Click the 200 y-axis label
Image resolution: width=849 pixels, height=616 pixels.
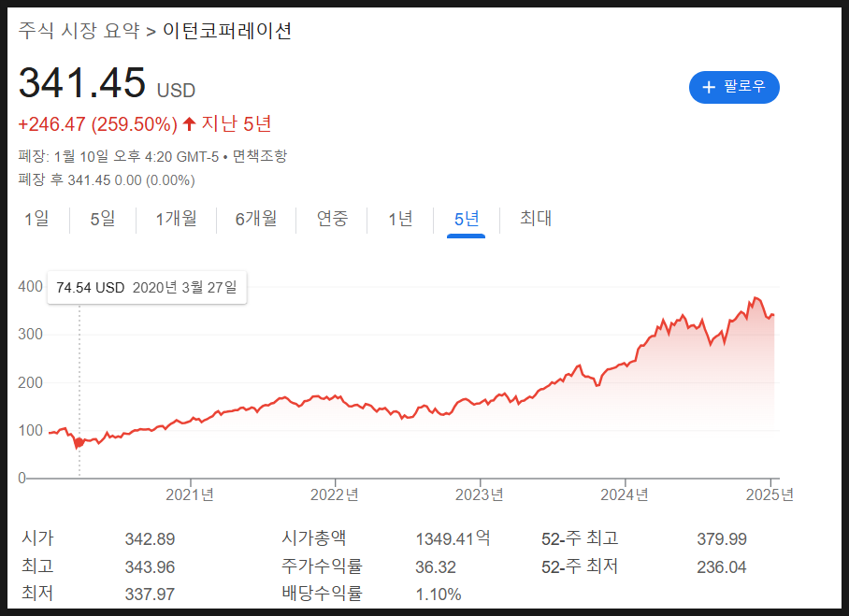tap(30, 382)
